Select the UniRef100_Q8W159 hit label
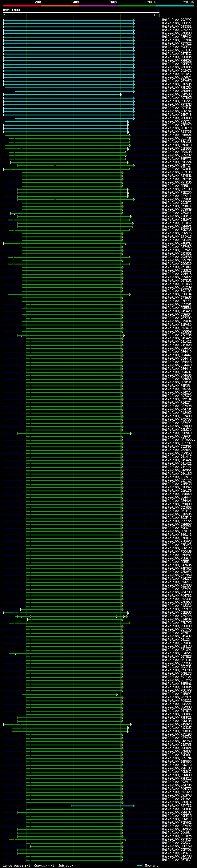The image size is (197, 868). (176, 846)
